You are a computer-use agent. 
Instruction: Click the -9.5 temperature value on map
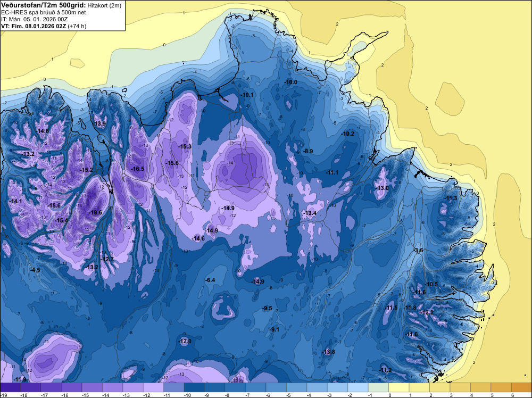(x=268, y=308)
